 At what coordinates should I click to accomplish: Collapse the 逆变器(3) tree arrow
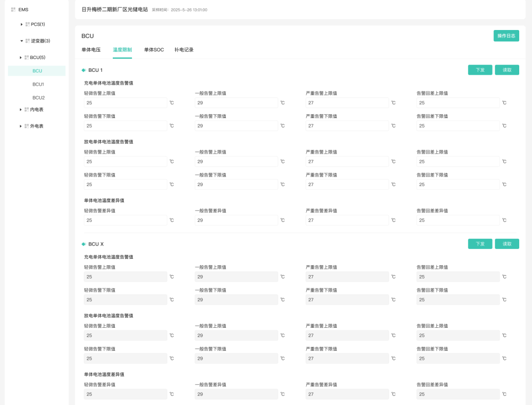pos(22,41)
